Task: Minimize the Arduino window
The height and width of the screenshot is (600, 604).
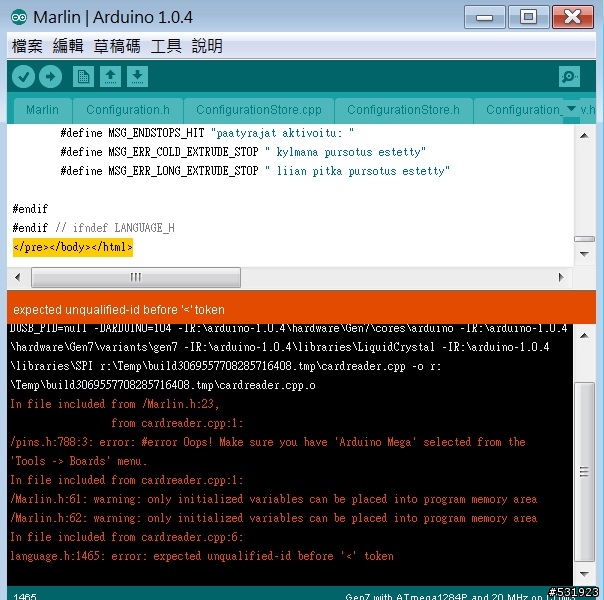Action: [485, 17]
